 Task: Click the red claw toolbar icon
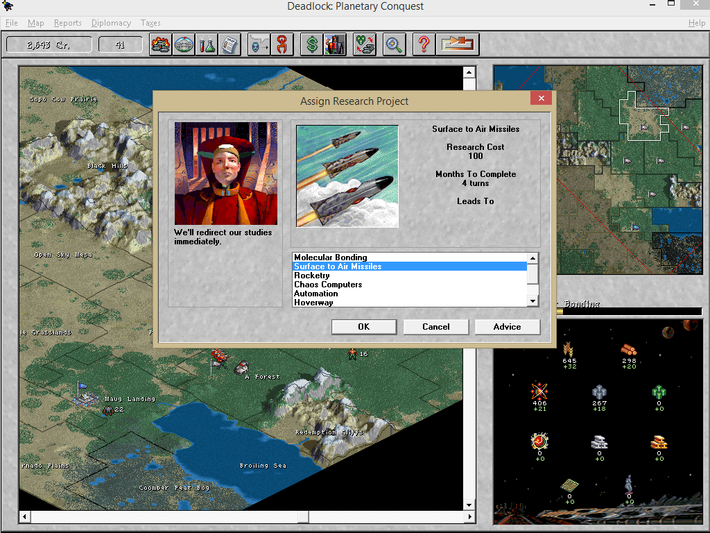(x=282, y=44)
